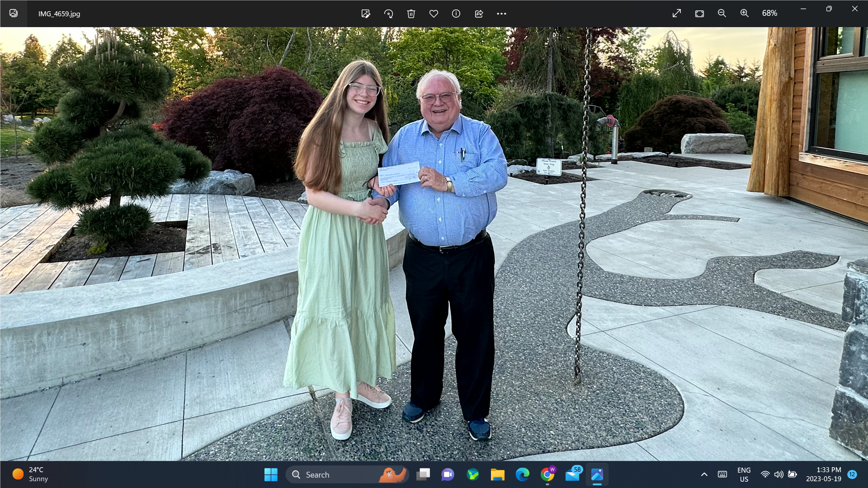Open the Edit image tool
868x488 pixels.
click(x=366, y=14)
